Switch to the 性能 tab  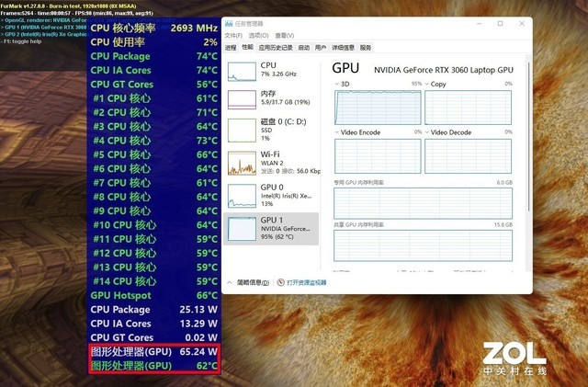247,47
